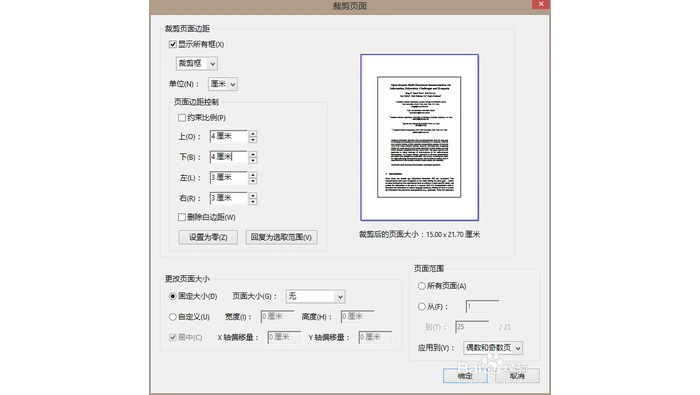Select the 固定大小 radio button
The image size is (700, 395).
click(173, 296)
